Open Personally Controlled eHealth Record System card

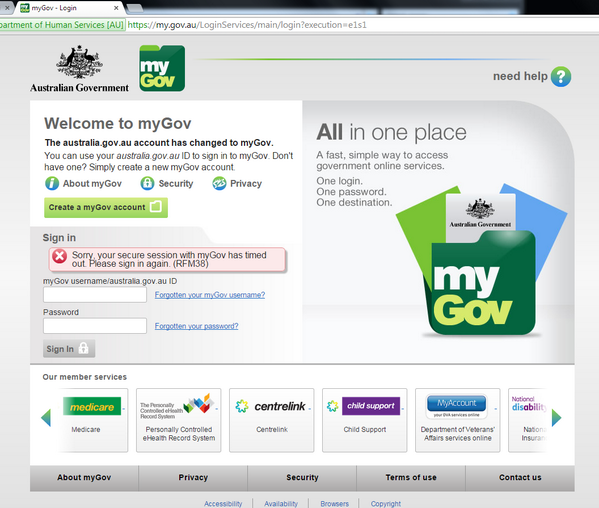[x=178, y=420]
